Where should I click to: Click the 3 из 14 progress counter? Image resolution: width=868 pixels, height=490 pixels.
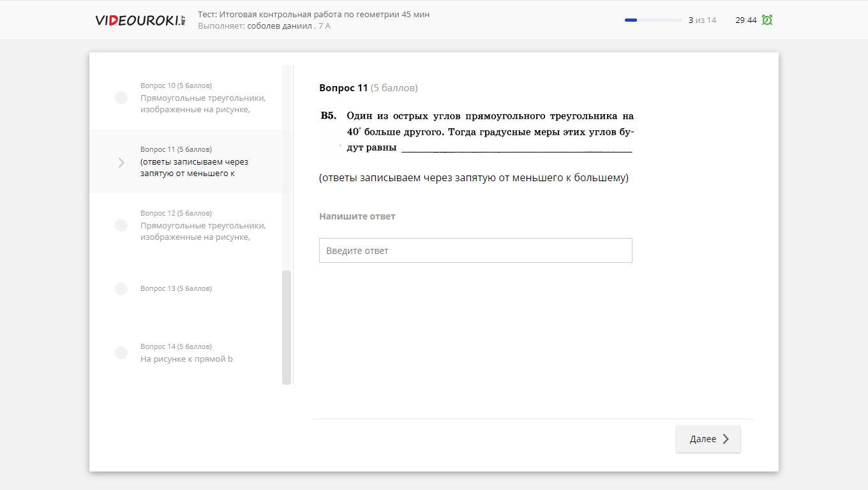point(702,20)
